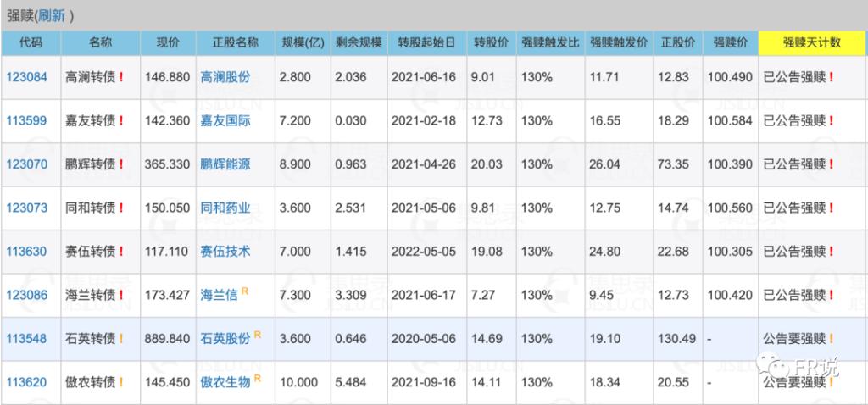Click orange warning icon beside 石英转债

[121, 339]
